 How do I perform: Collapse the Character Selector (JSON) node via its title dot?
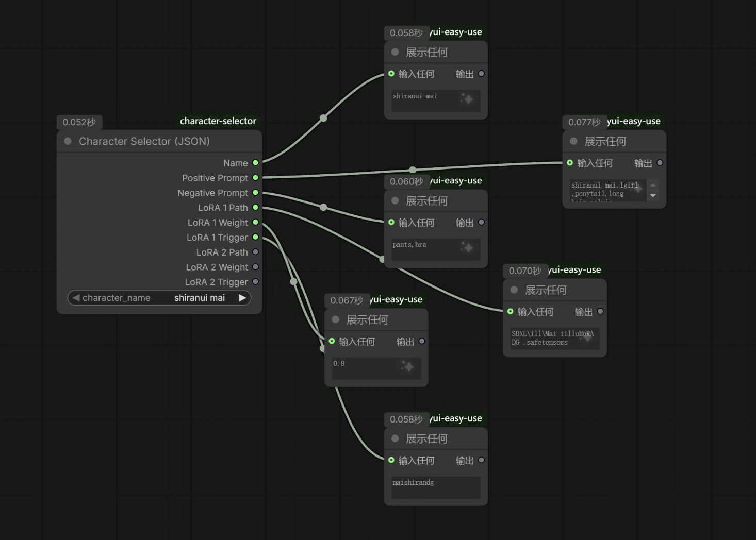68,141
